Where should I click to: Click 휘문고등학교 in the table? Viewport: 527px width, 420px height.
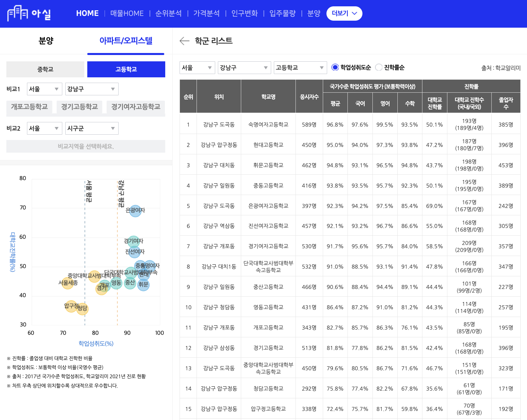268,165
